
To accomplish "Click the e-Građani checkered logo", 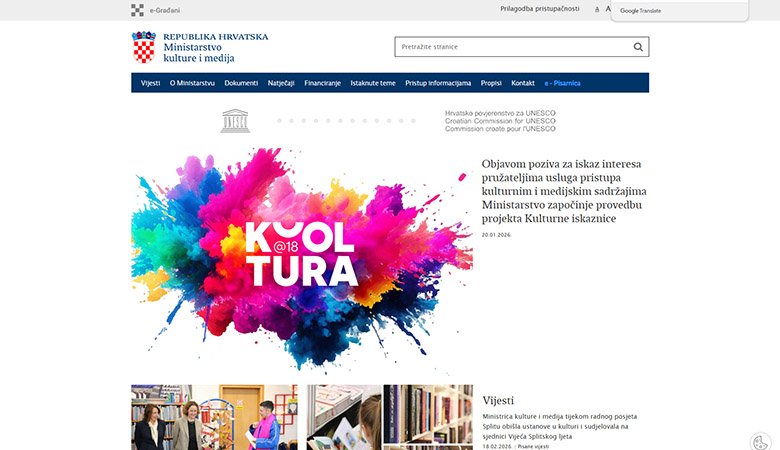I will 137,10.
